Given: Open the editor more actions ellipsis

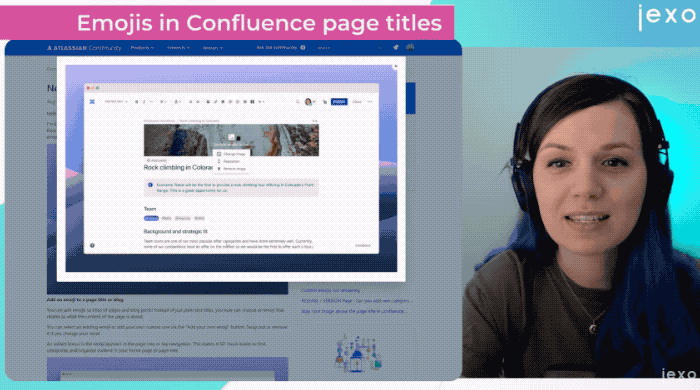Looking at the screenshot, I should coord(370,102).
